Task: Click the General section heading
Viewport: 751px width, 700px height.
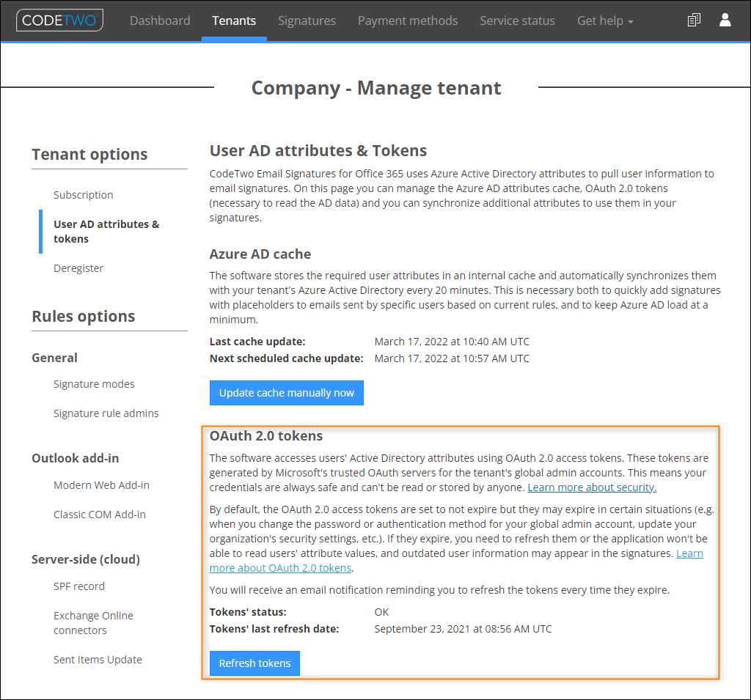Action: [54, 358]
